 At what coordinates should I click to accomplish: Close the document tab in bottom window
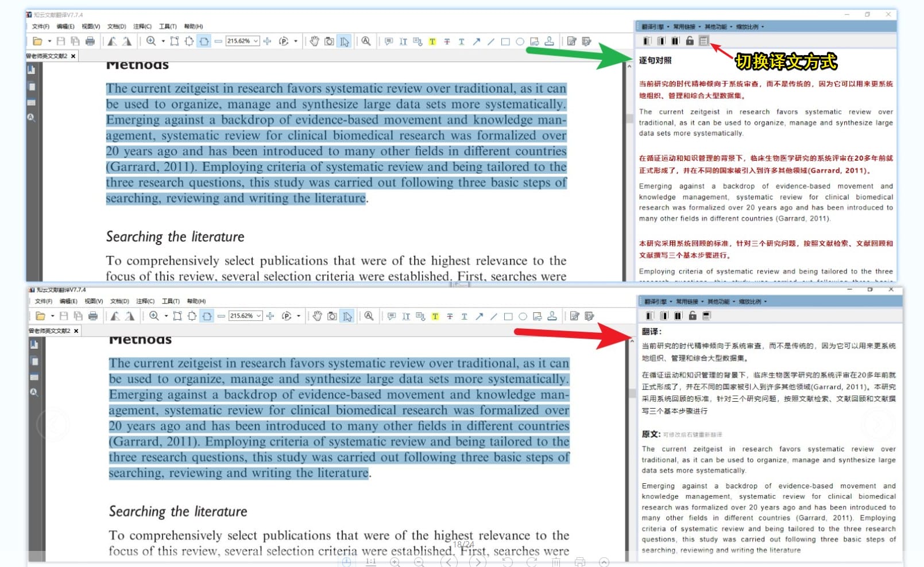pos(76,331)
